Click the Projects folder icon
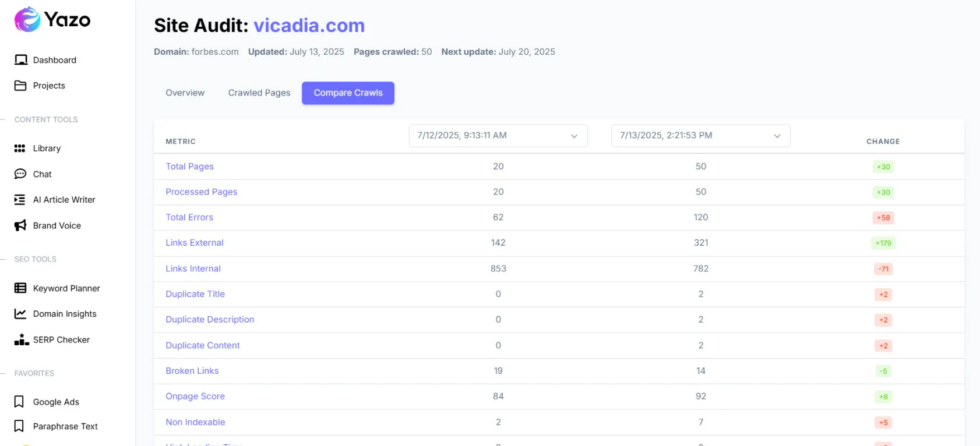This screenshot has height=446, width=980. (20, 86)
